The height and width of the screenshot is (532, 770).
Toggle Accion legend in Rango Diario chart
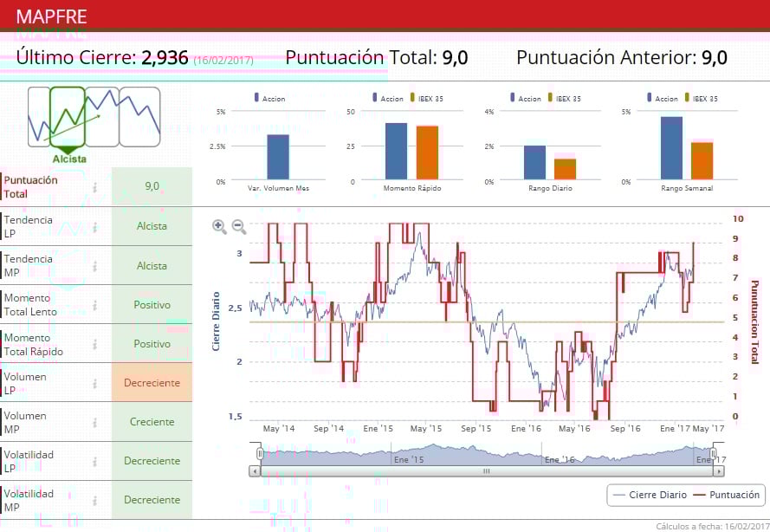tap(526, 98)
